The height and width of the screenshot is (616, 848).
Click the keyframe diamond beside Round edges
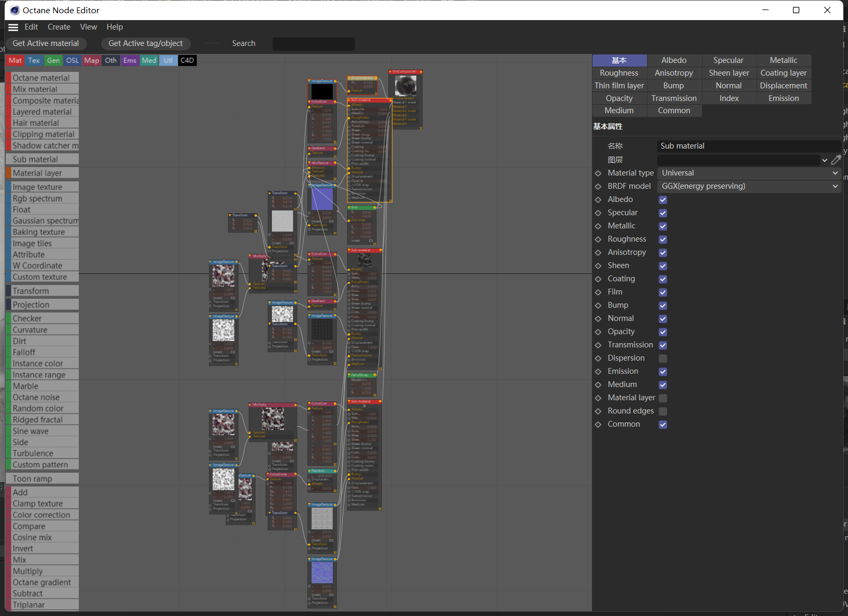point(598,411)
